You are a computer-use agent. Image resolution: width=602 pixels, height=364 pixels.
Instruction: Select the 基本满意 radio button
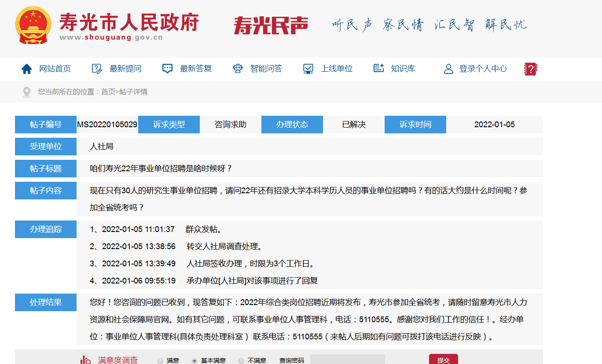(x=195, y=361)
